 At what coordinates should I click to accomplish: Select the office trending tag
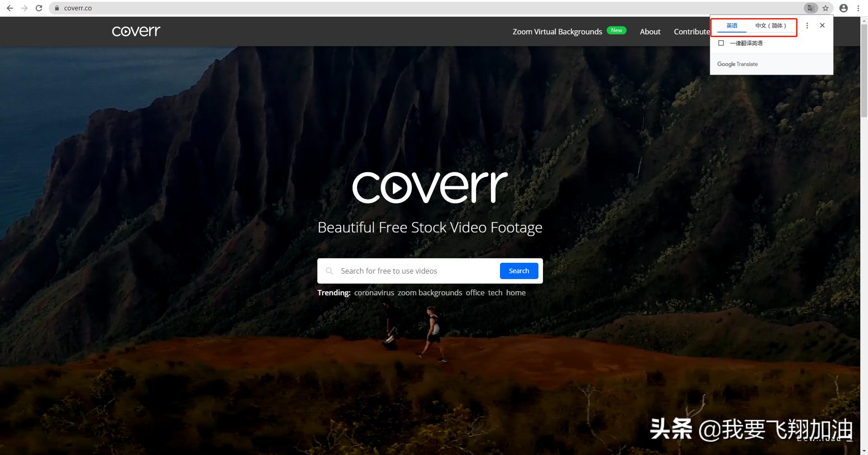click(x=475, y=293)
